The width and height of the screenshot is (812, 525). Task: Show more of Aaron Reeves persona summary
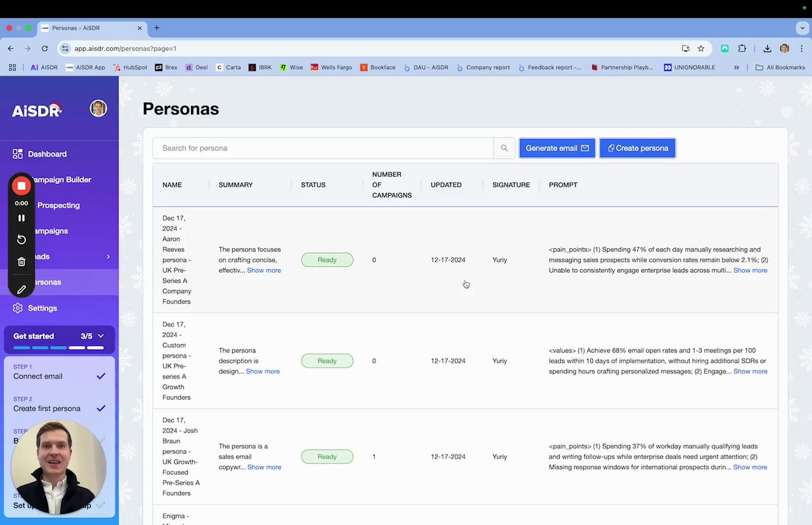pyautogui.click(x=264, y=270)
